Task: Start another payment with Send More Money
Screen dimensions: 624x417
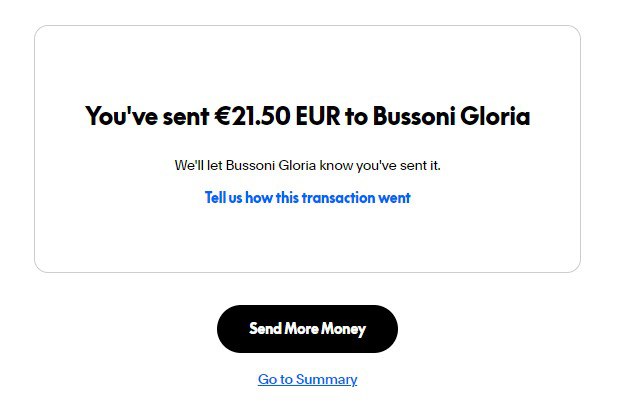Action: 307,329
